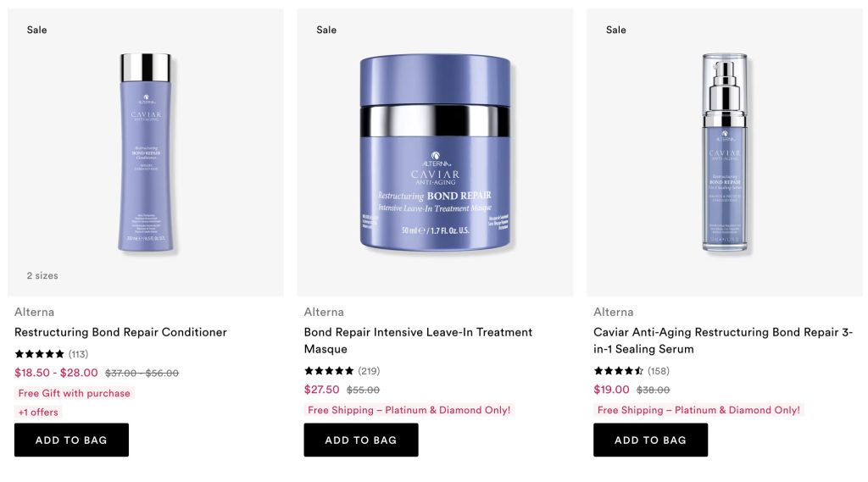View the sealing serum's star rating
Viewport: 868px width, 482px height.
[618, 371]
